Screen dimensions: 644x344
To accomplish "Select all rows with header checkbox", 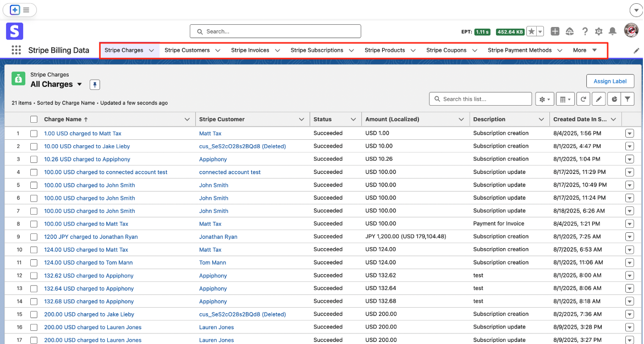I will [34, 119].
